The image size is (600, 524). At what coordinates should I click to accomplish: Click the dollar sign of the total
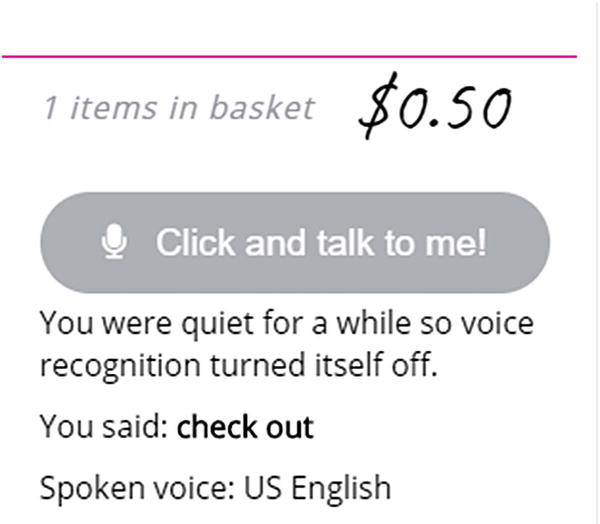pos(375,108)
